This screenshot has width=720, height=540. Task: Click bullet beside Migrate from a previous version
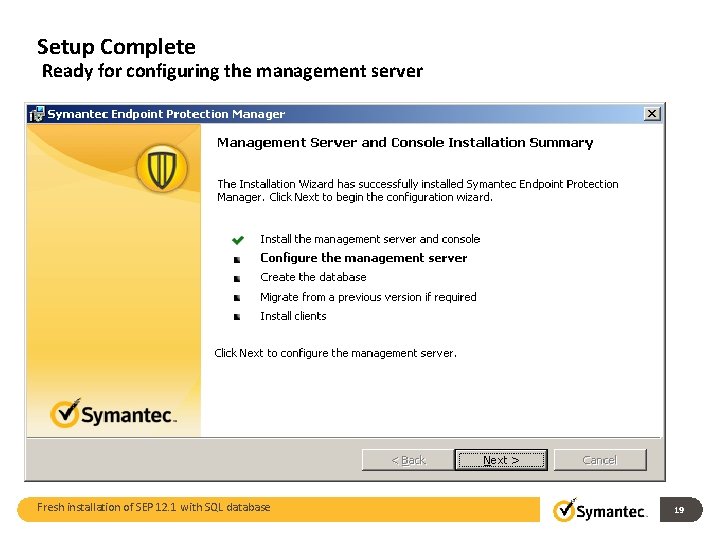click(237, 298)
